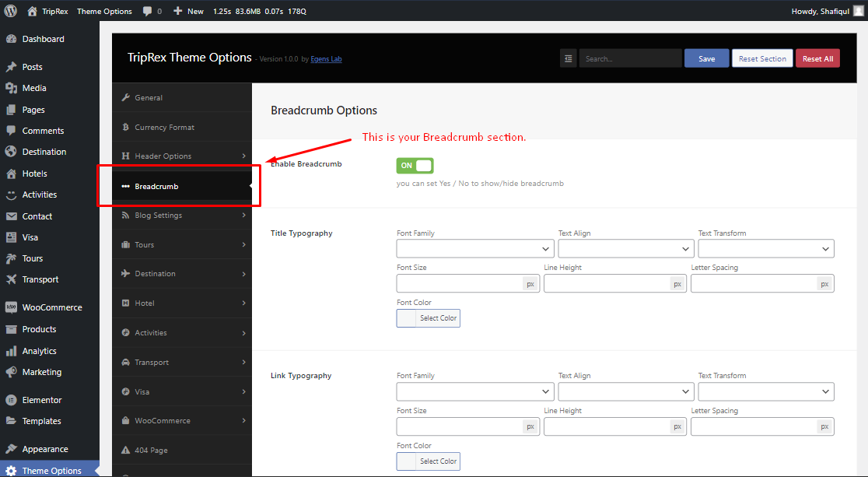The width and height of the screenshot is (868, 477).
Task: Click the Pages icon in sidebar
Action: [x=11, y=110]
